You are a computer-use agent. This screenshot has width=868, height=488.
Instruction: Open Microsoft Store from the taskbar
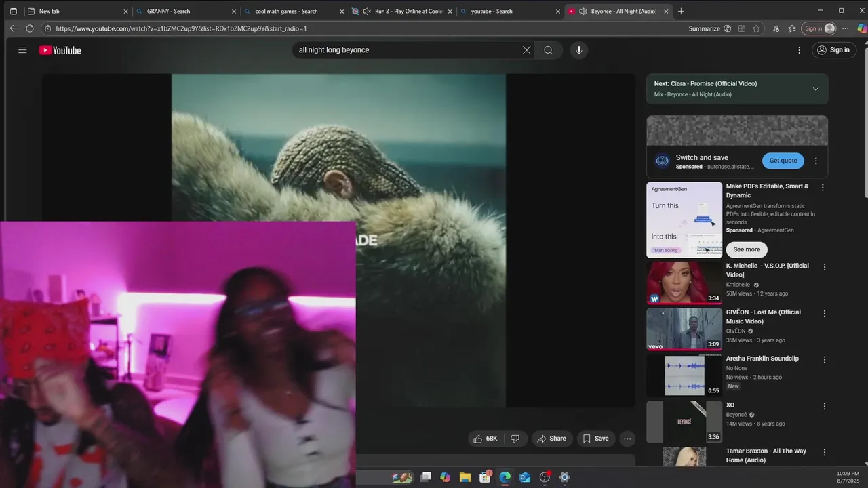pos(485,477)
